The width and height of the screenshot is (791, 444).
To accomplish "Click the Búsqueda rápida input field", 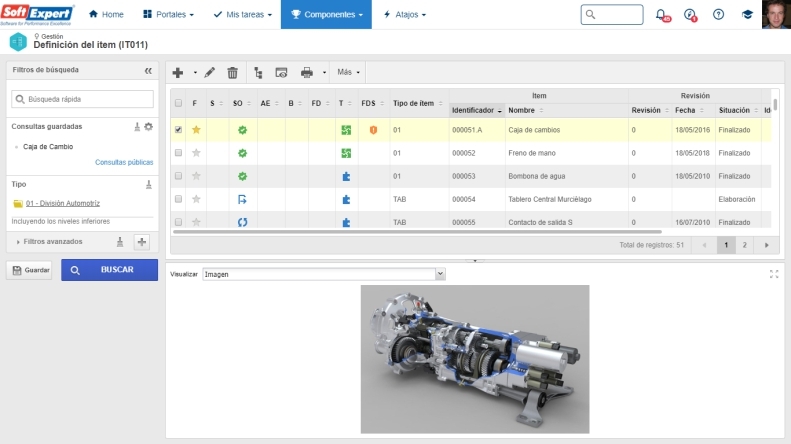I will tap(83, 99).
